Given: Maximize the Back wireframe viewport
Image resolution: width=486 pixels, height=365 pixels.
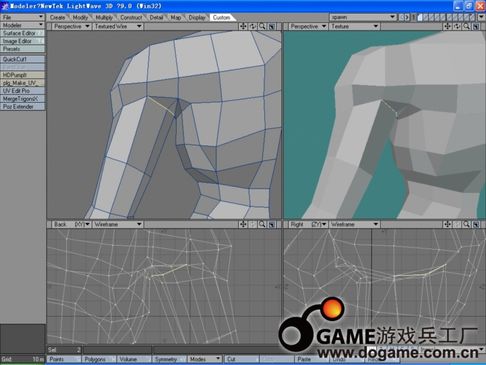Looking at the screenshot, I should coord(272,225).
